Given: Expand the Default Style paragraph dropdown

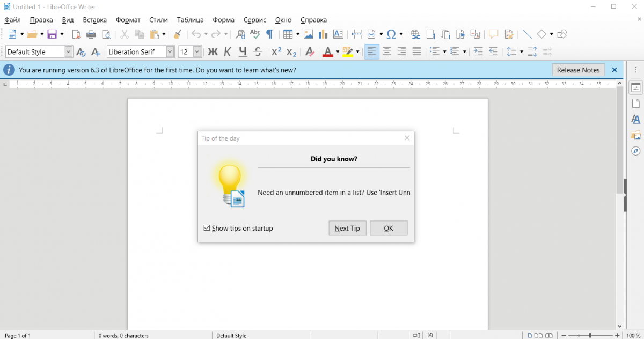Looking at the screenshot, I should tap(68, 52).
